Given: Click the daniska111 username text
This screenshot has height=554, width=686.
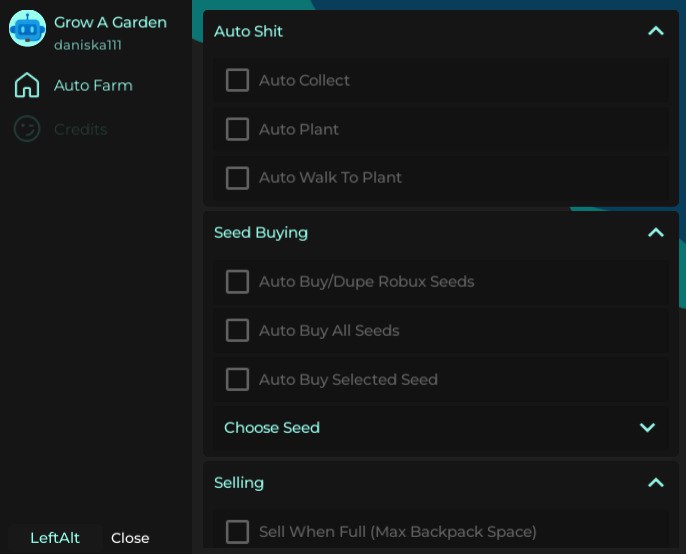Looking at the screenshot, I should tap(87, 45).
